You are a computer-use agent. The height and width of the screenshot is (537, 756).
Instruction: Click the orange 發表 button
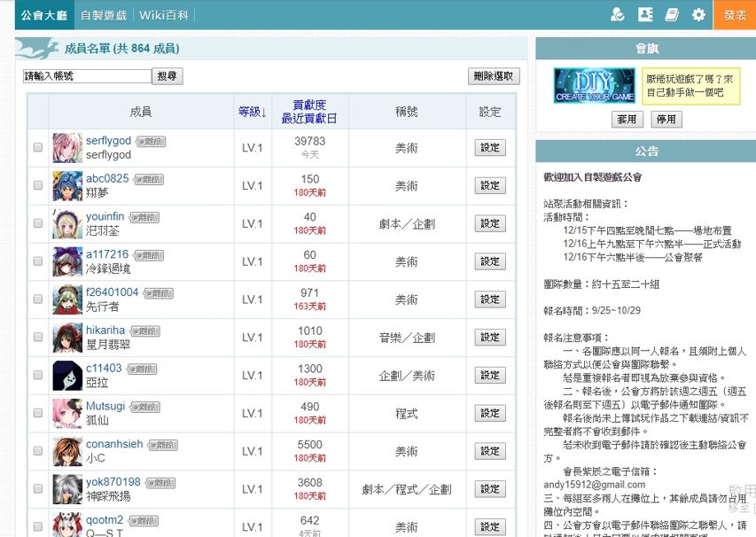point(735,15)
